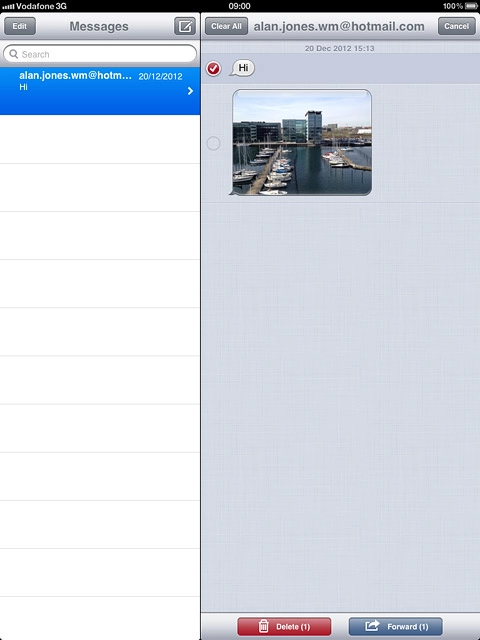
Task: Open the marina photo attachment
Action: click(302, 142)
